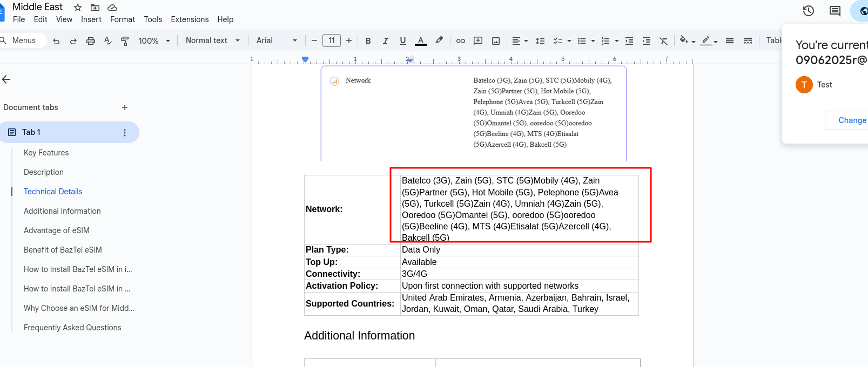Insert a hyperlink
The image size is (868, 367).
[461, 41]
